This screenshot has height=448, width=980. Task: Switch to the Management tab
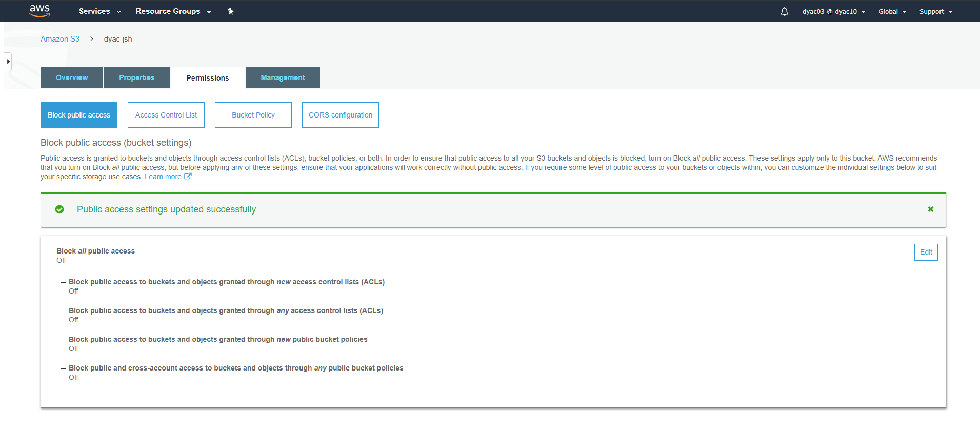click(283, 77)
